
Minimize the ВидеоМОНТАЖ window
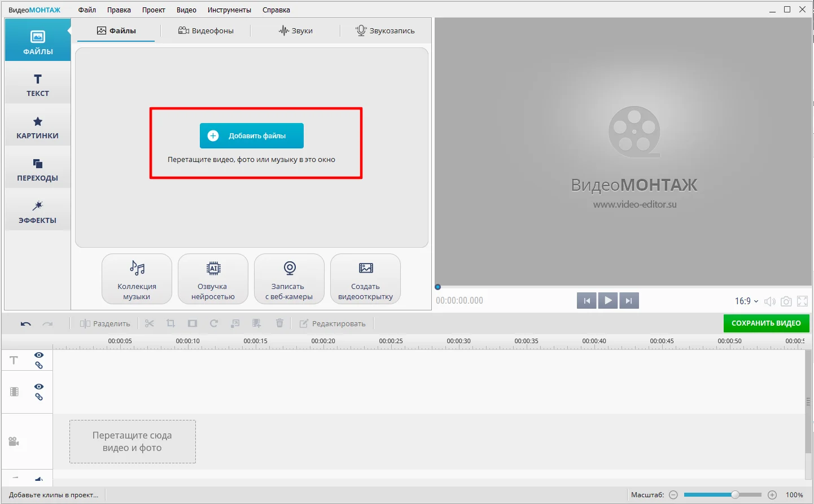(x=772, y=10)
